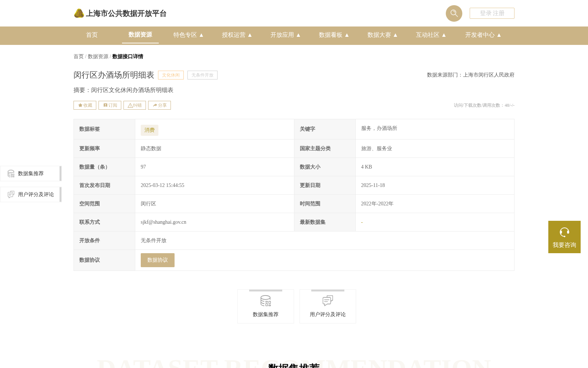This screenshot has width=588, height=368.
Task: Click 数据来源部门 上海市闵行区人民政府 text
Action: point(471,75)
